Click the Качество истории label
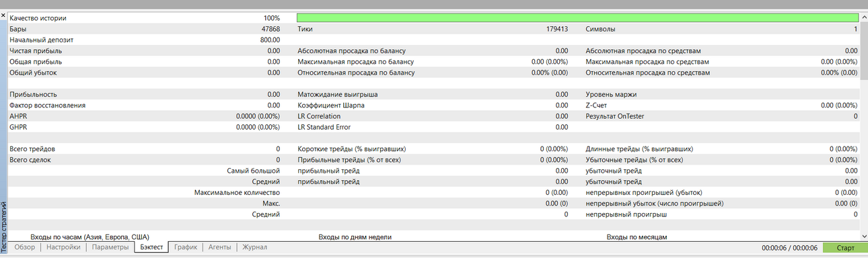 pos(38,18)
